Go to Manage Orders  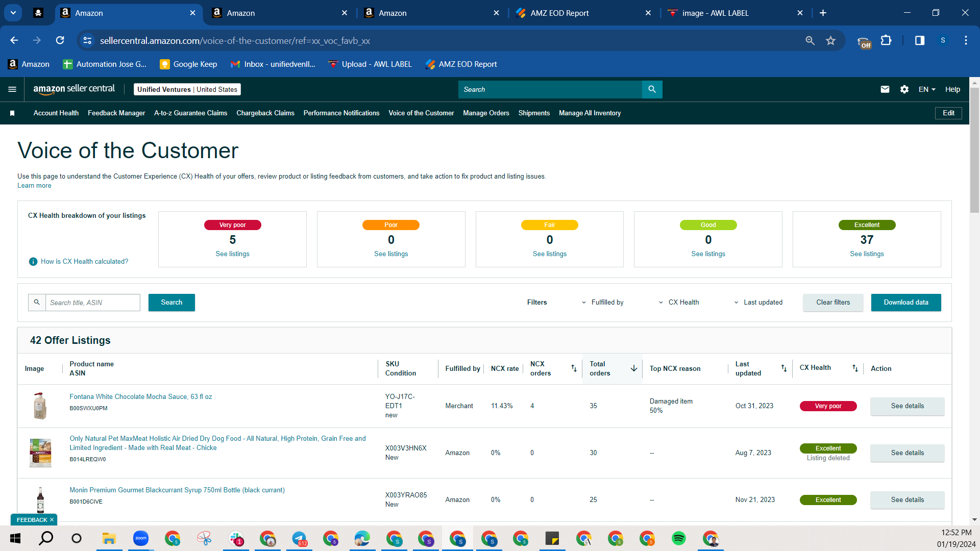tap(486, 113)
